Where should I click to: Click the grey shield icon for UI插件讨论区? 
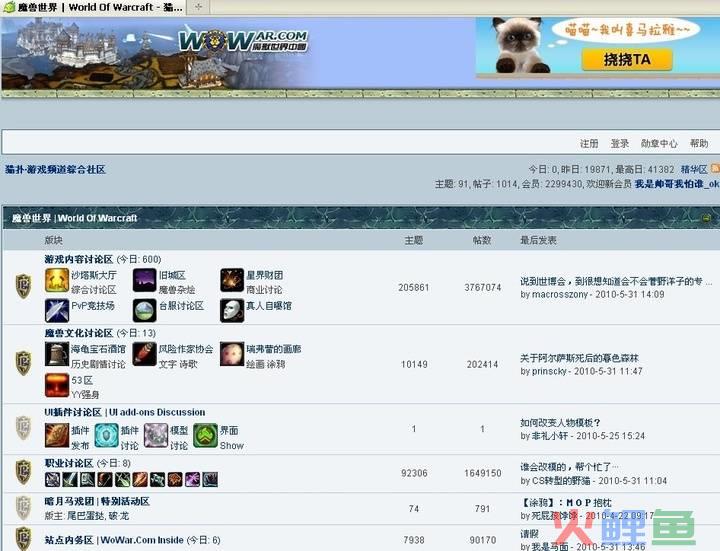tap(23, 428)
